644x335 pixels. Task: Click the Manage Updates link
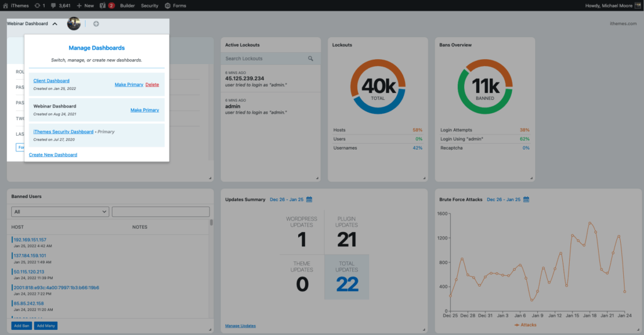coord(240,326)
